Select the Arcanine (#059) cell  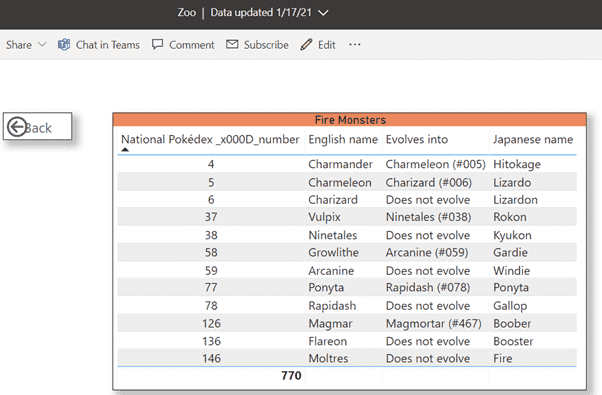(427, 252)
